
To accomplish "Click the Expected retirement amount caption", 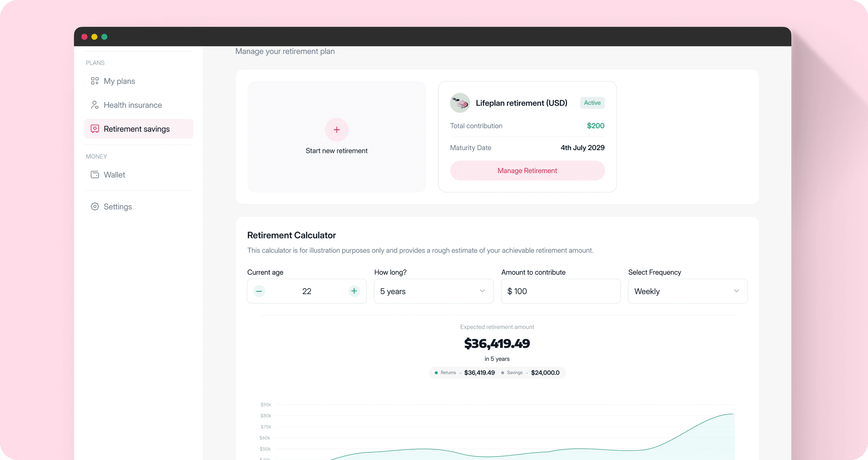I will pos(497,327).
